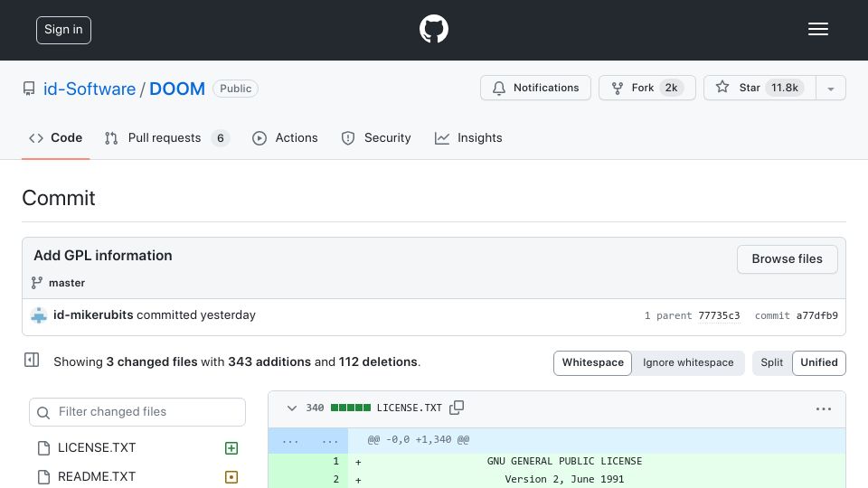Click the id-mikerubits avatar image
The width and height of the screenshot is (868, 488).
point(39,315)
